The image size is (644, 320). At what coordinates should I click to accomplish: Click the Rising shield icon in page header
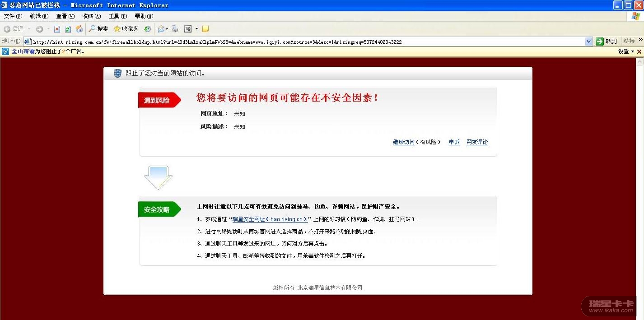pos(117,73)
